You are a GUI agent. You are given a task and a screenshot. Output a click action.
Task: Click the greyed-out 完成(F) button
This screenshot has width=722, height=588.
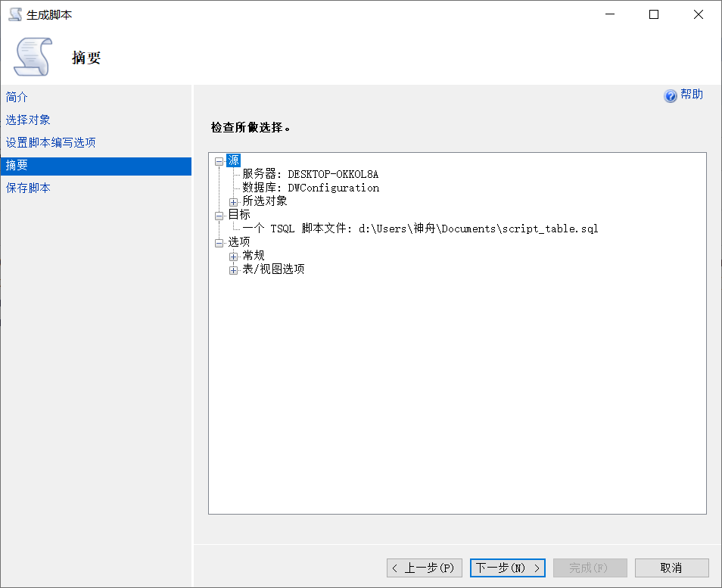(x=590, y=568)
